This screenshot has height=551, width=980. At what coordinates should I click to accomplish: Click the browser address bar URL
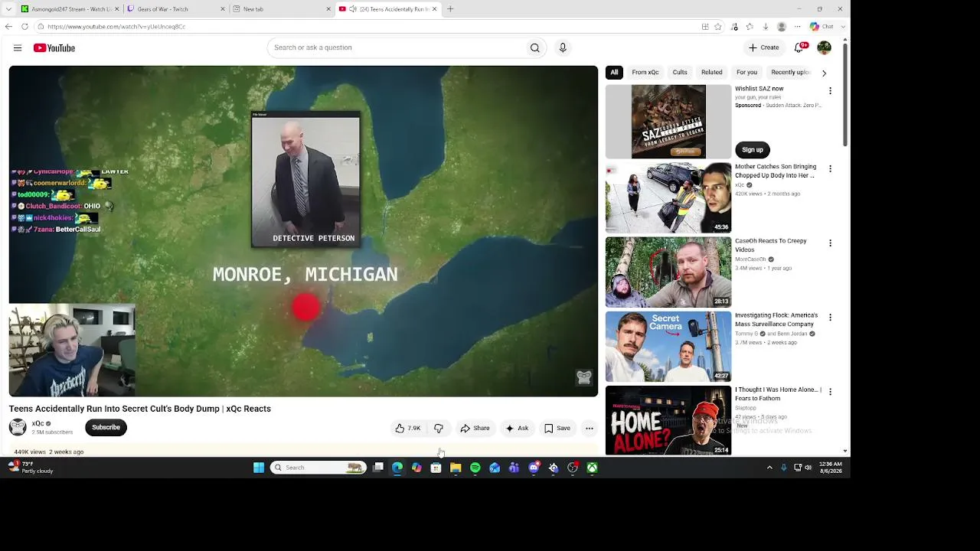coord(116,27)
